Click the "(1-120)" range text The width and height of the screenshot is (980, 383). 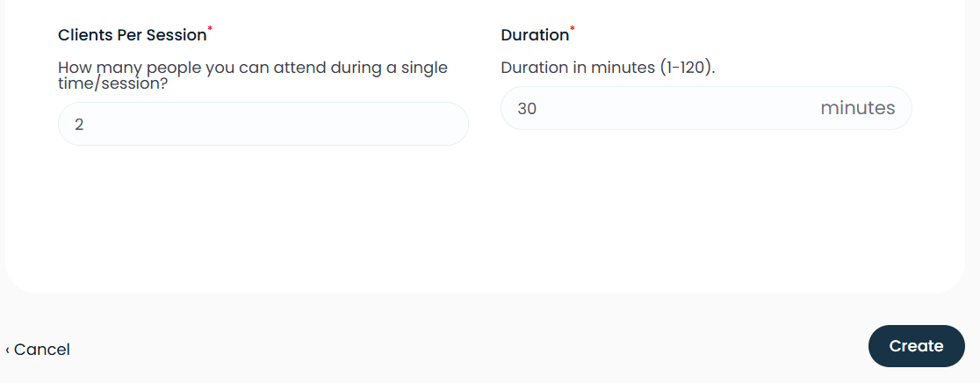tap(688, 68)
